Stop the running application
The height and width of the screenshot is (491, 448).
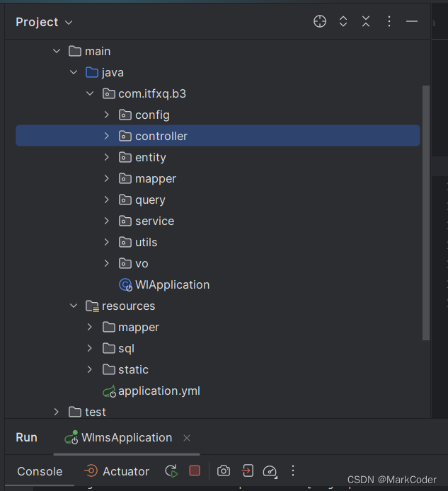195,470
